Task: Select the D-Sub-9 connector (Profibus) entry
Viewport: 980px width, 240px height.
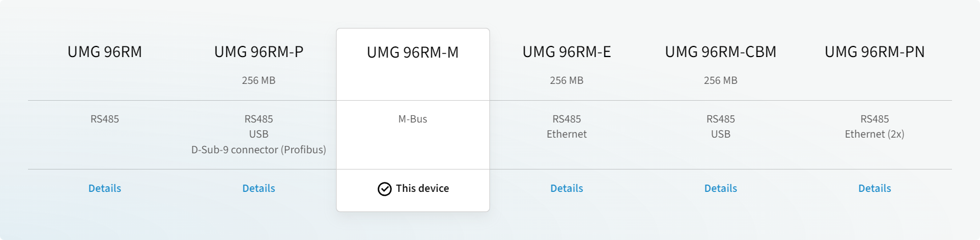Action: click(259, 150)
